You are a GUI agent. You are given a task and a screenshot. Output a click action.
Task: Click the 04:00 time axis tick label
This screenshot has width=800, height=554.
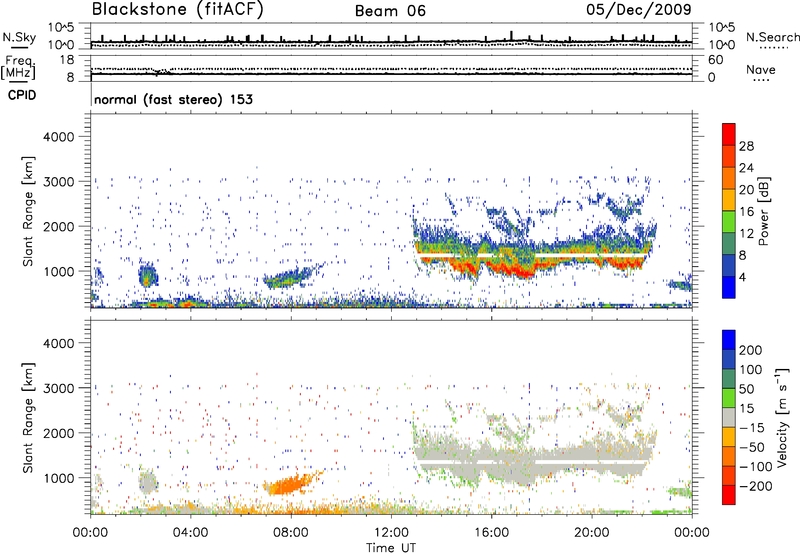pyautogui.click(x=191, y=533)
